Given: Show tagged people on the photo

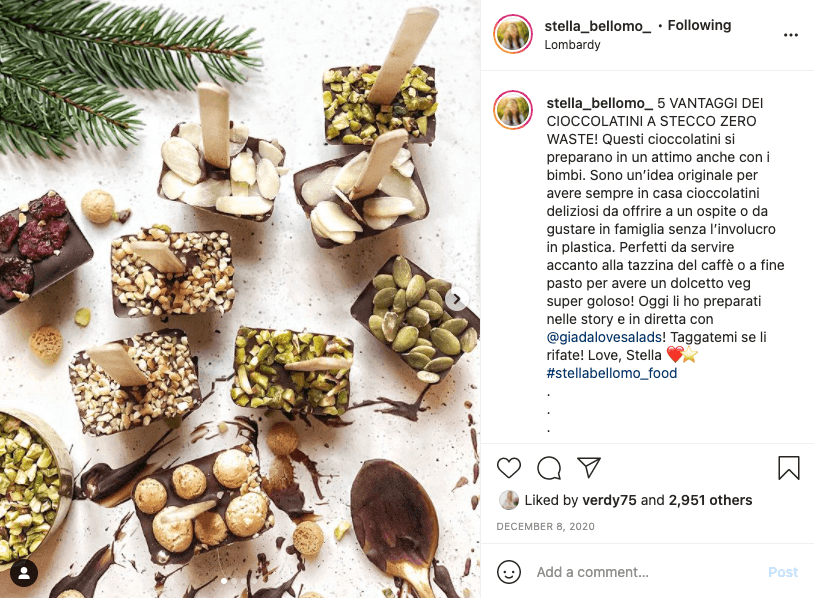Looking at the screenshot, I should tap(23, 573).
